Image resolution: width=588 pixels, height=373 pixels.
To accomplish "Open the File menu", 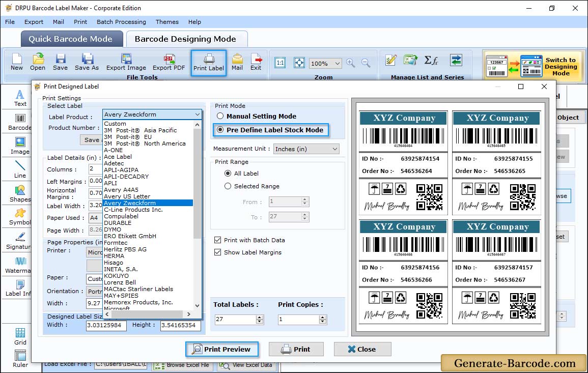I will (x=10, y=22).
